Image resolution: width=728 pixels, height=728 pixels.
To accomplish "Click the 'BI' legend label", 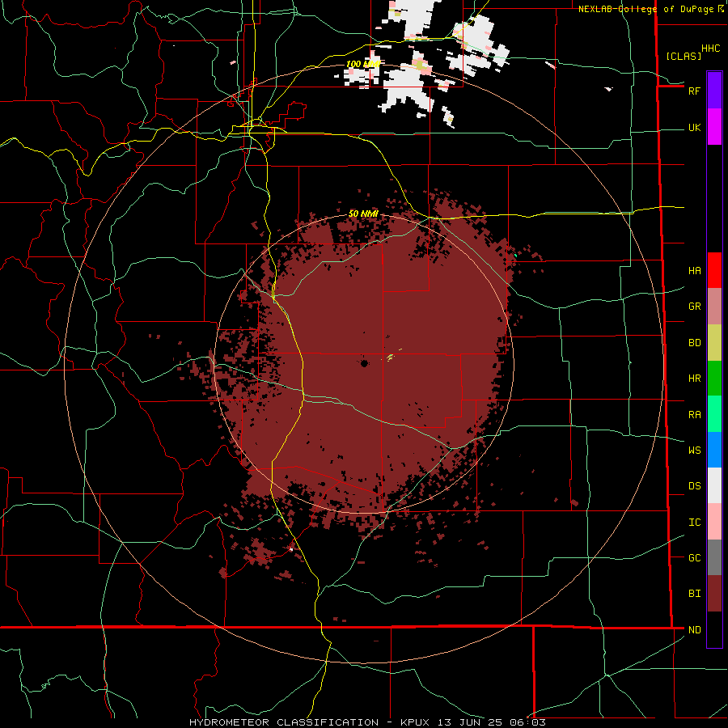I will (695, 594).
